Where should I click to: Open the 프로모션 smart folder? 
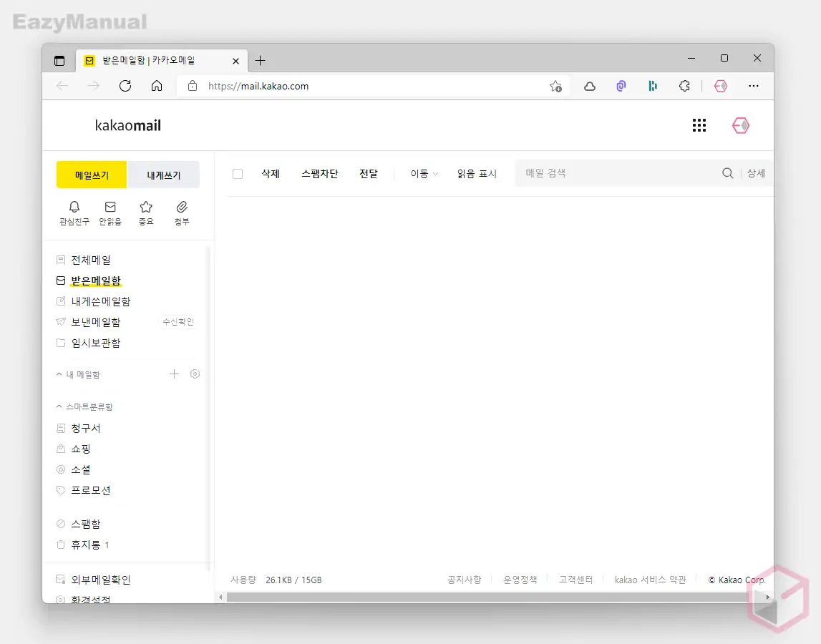(x=91, y=491)
